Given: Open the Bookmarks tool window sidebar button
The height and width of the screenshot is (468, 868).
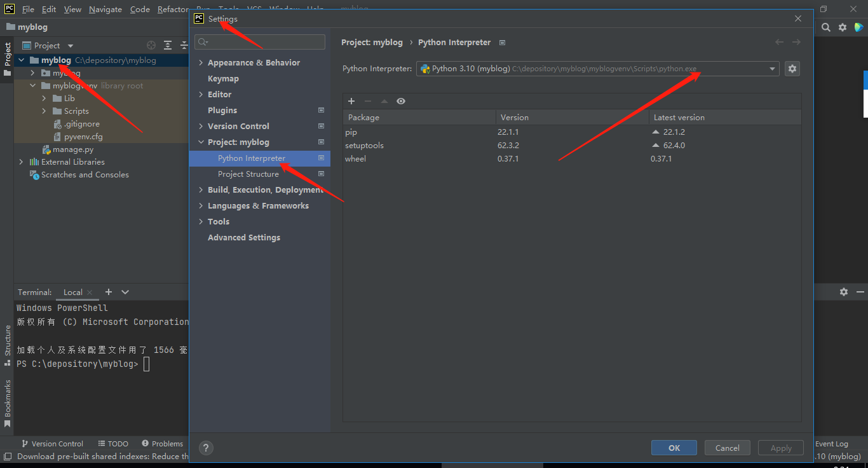Looking at the screenshot, I should tap(7, 403).
